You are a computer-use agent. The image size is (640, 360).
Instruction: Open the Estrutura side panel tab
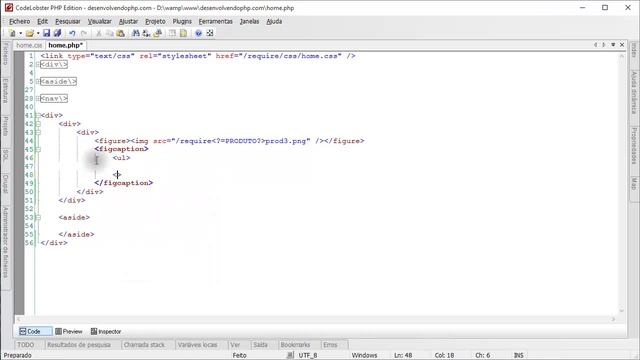(5, 91)
